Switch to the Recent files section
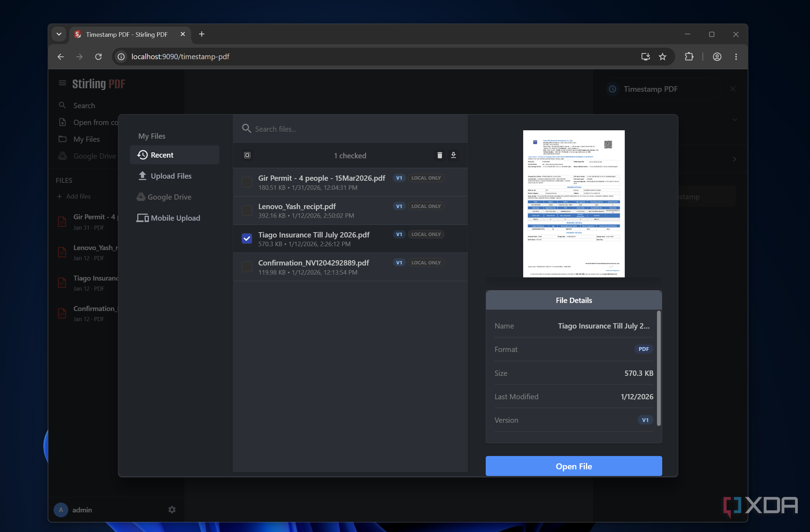Image resolution: width=810 pixels, height=532 pixels. 174,155
